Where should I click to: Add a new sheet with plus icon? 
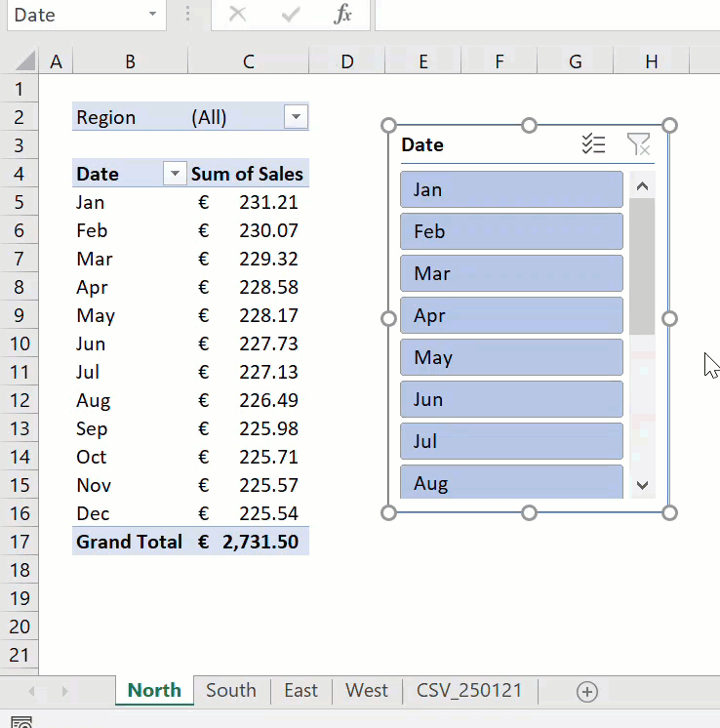pyautogui.click(x=586, y=691)
